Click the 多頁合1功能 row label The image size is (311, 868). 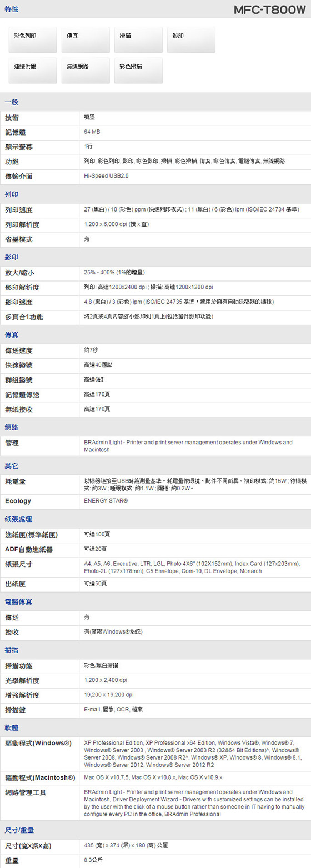point(24,317)
